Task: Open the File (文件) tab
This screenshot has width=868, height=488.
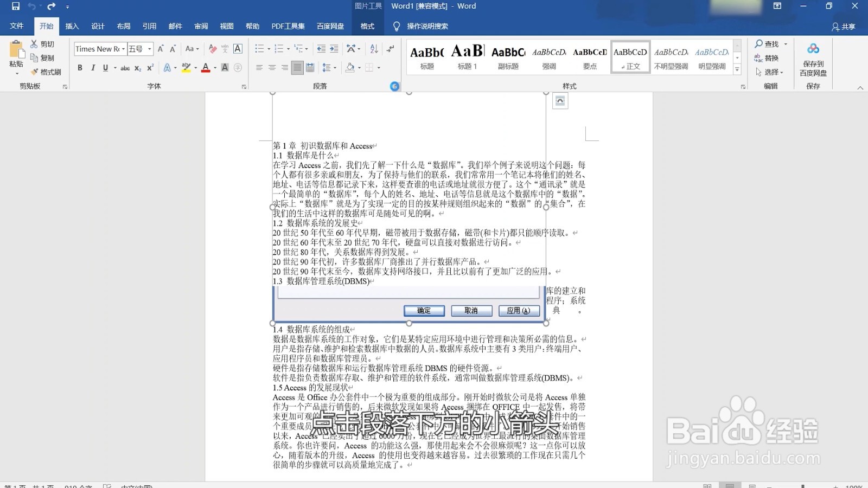Action: coord(17,26)
